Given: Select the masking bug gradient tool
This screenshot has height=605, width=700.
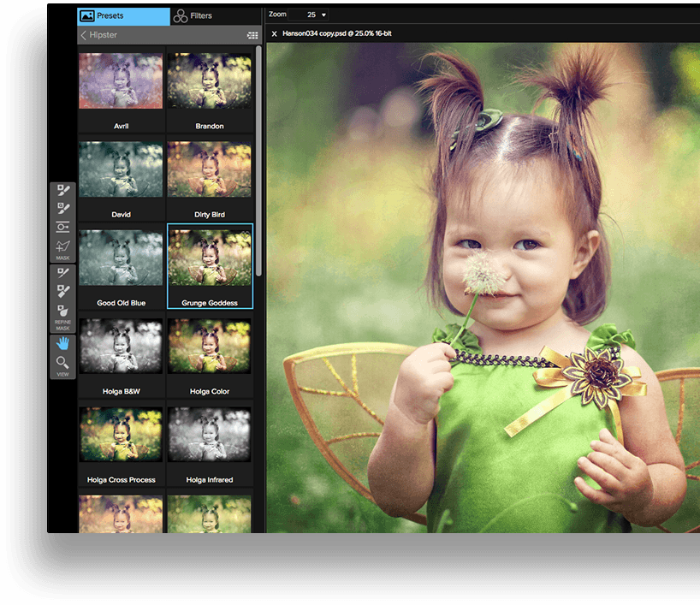Looking at the screenshot, I should 62,227.
